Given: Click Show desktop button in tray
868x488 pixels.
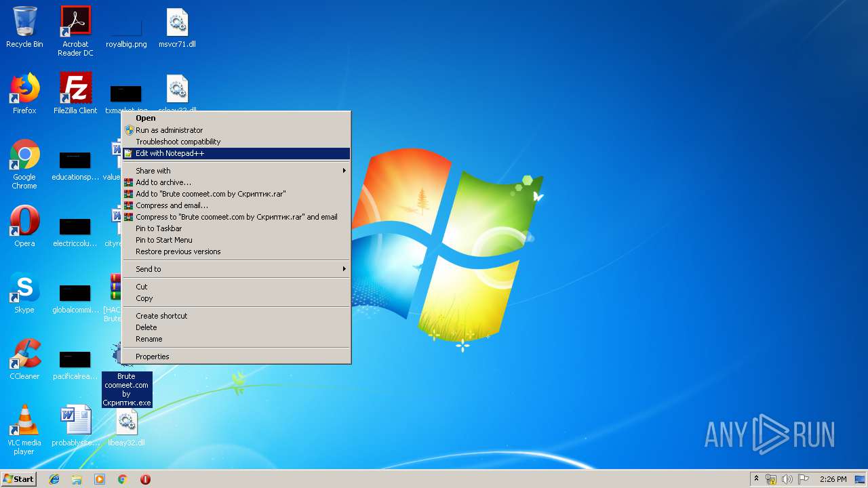Looking at the screenshot, I should pyautogui.click(x=861, y=479).
